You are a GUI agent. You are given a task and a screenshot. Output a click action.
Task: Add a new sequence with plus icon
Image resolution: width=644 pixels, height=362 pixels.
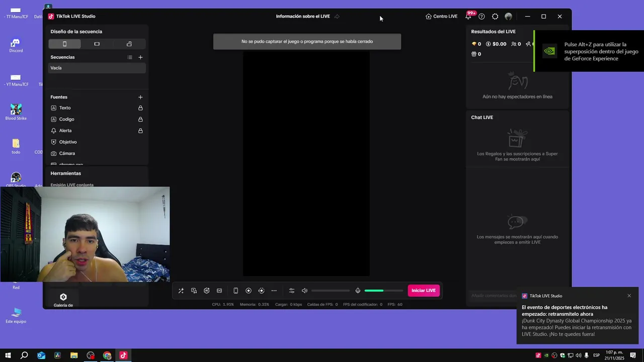click(140, 57)
